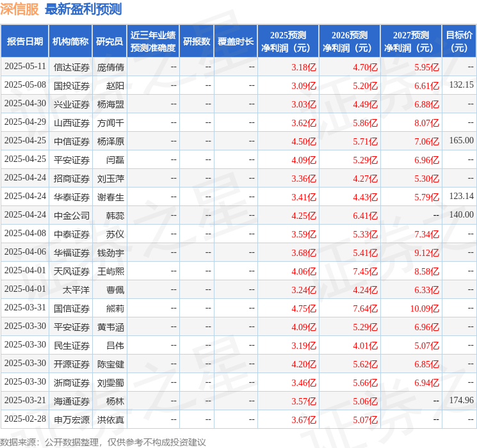The image size is (477, 448).
Task: Click analyst name 闫磊
Action: tap(115, 160)
